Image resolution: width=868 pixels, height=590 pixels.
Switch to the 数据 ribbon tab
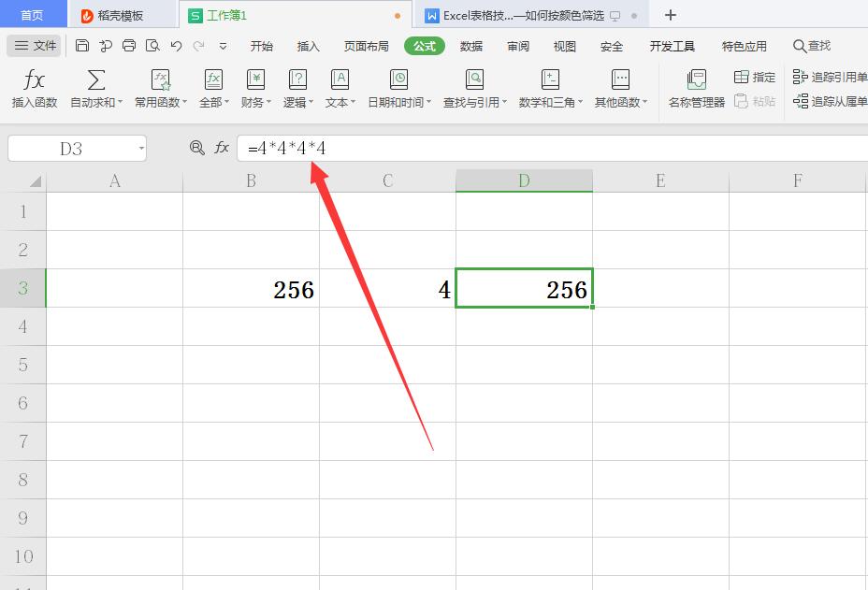coord(472,43)
